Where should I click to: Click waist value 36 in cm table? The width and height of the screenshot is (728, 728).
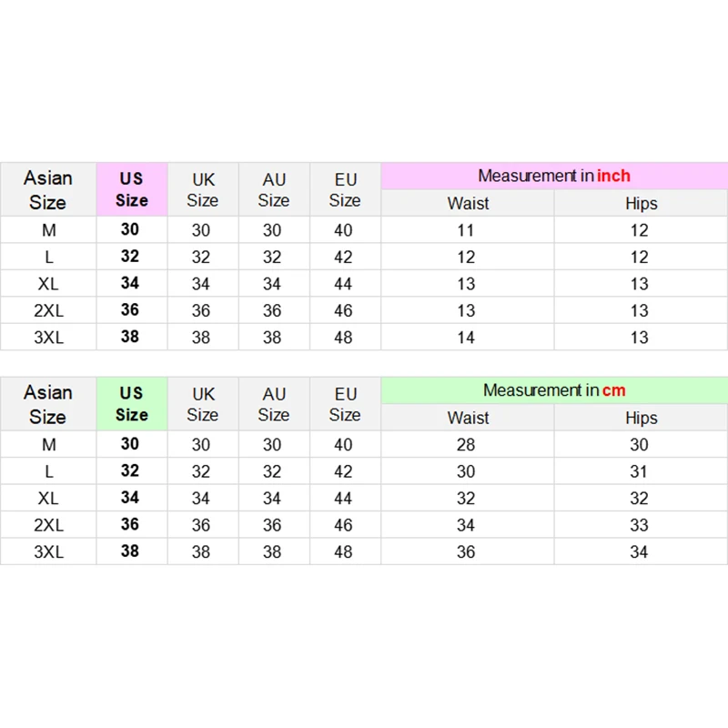[466, 551]
